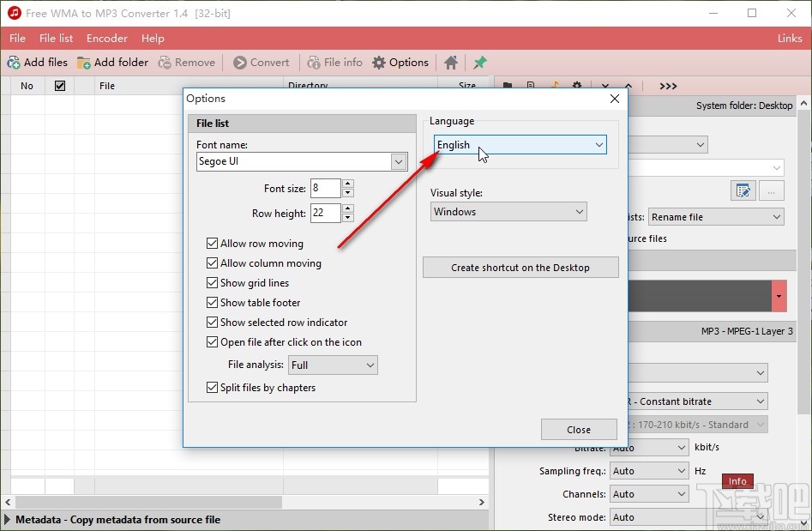This screenshot has height=531, width=812.
Task: Open the File list menu
Action: (x=56, y=38)
